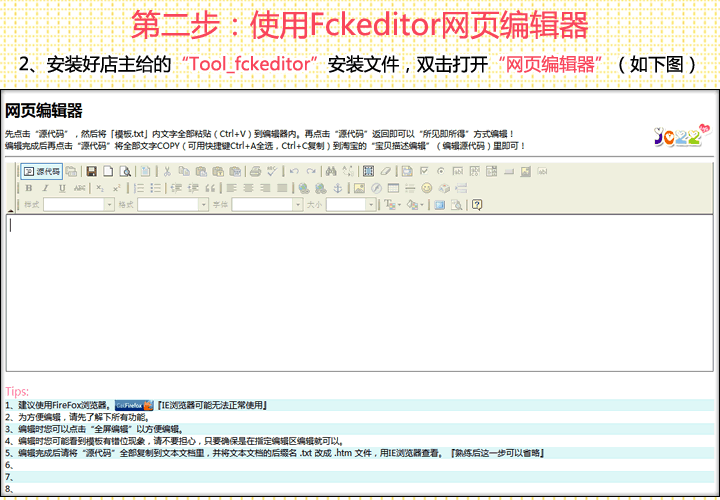Insert a bulleted list
The height and width of the screenshot is (500, 720).
[156, 188]
